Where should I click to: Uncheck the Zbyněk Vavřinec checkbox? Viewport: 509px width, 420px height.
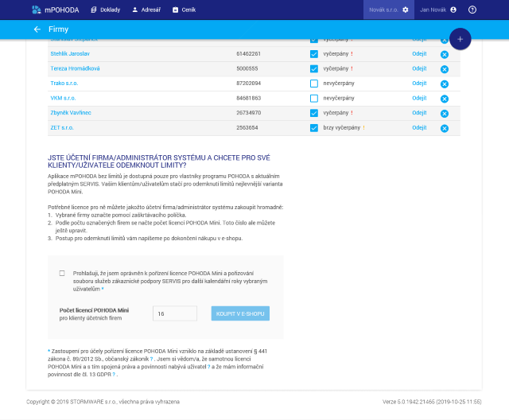coord(314,113)
